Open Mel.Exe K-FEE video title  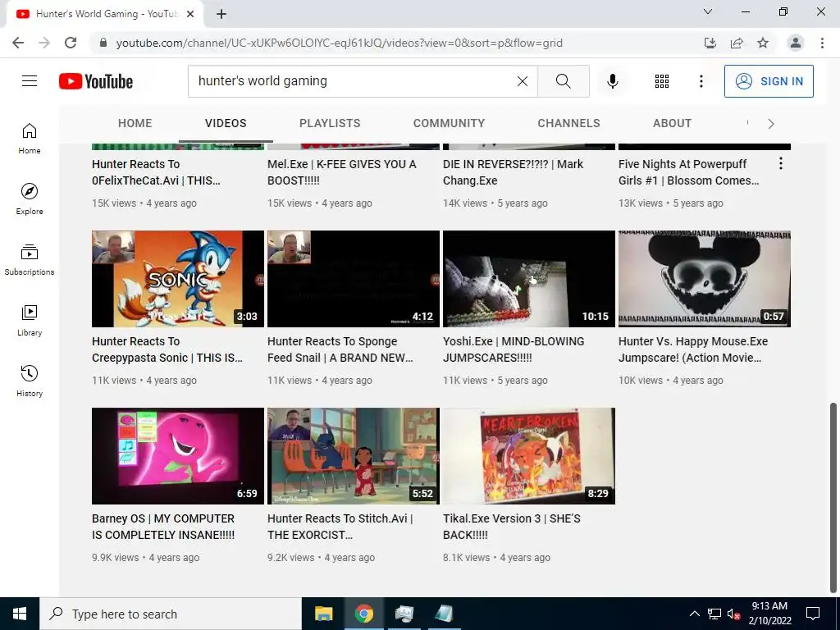click(342, 172)
